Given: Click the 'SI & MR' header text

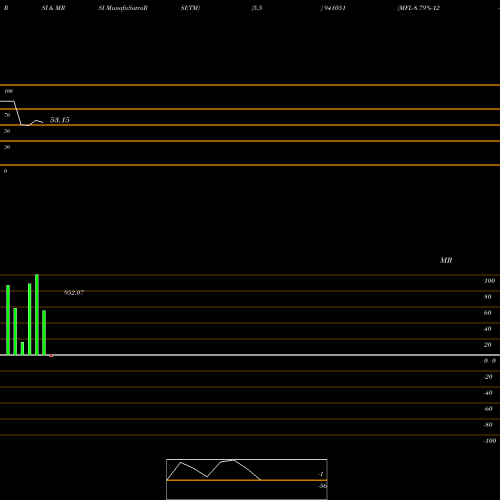Looking at the screenshot, I should coord(53,8).
